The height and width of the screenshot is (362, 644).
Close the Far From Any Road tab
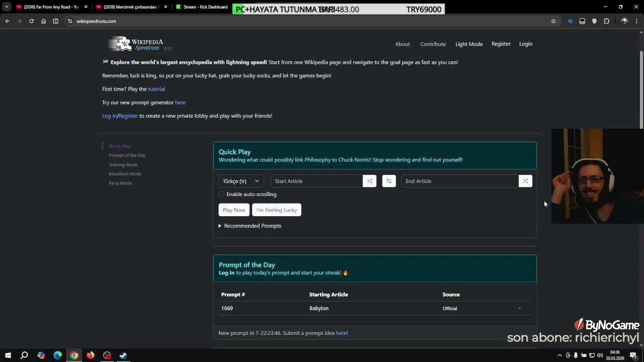86,7
